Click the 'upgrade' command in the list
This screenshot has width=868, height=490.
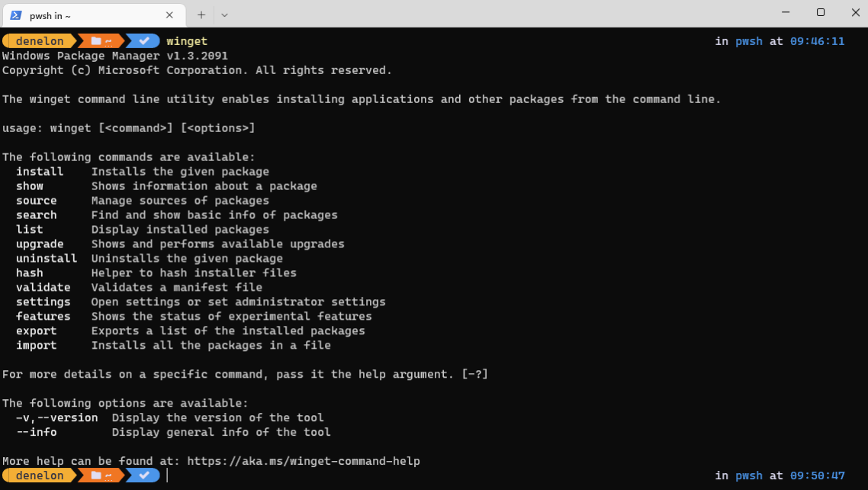[x=40, y=244]
